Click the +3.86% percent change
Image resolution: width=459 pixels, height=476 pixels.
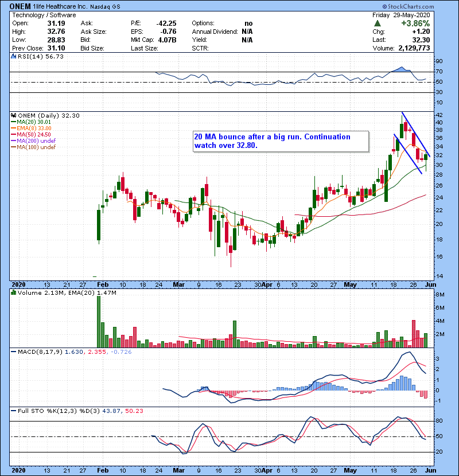coord(415,24)
